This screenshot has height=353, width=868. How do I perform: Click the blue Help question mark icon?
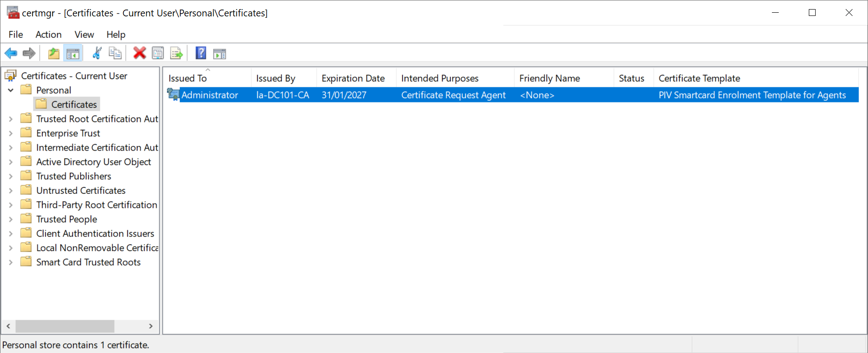(x=201, y=54)
